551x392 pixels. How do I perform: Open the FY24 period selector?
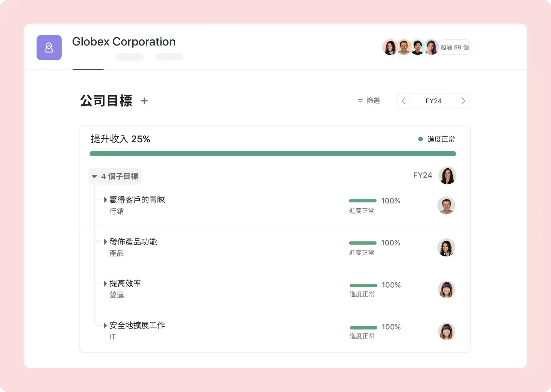433,101
